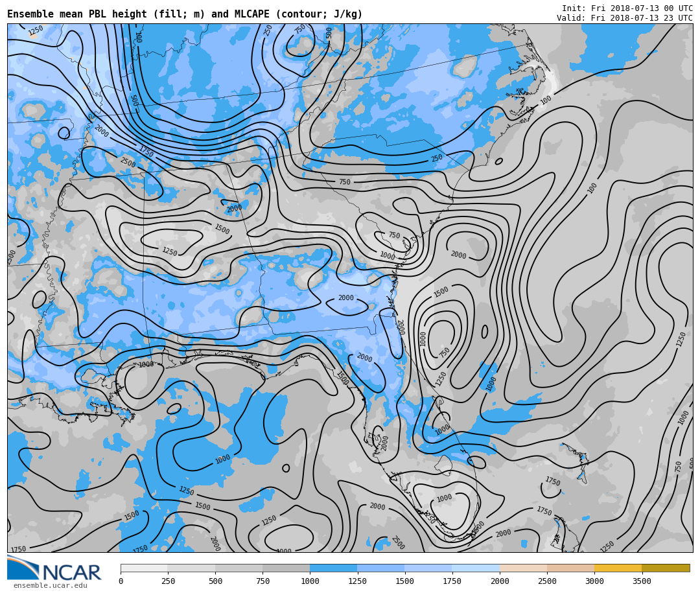Select the Init time stamp text
700x593 pixels.
[627, 8]
